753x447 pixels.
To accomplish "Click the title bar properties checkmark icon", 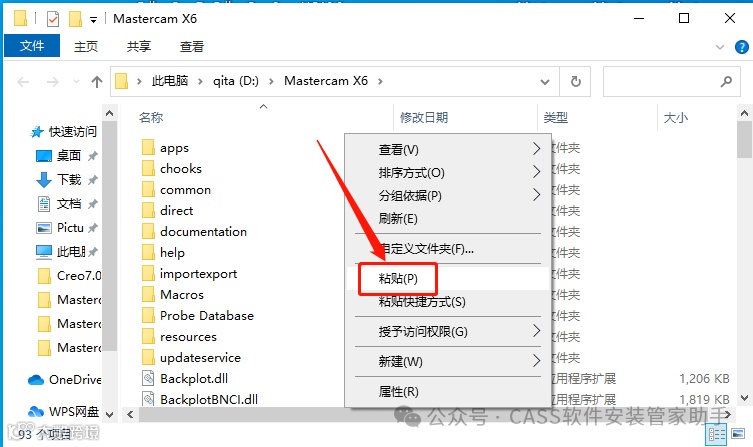I will (x=53, y=19).
